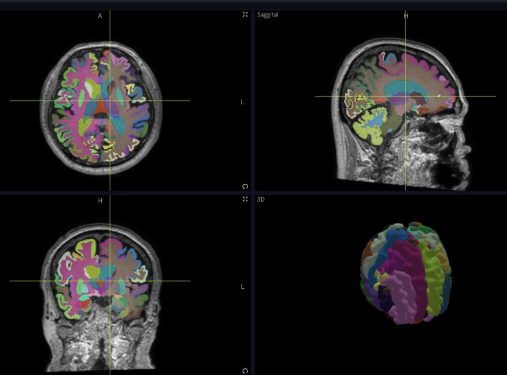The width and height of the screenshot is (507, 375).
Task: Click the '3D' view label
Action: pos(261,199)
